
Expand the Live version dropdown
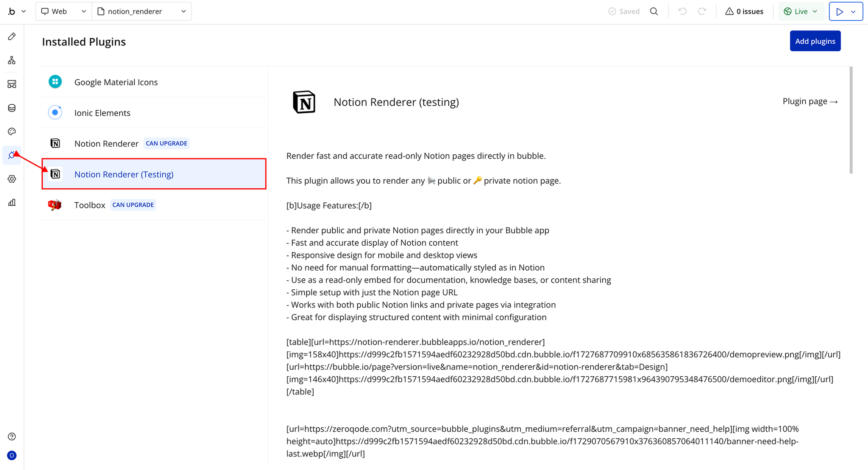click(x=801, y=11)
